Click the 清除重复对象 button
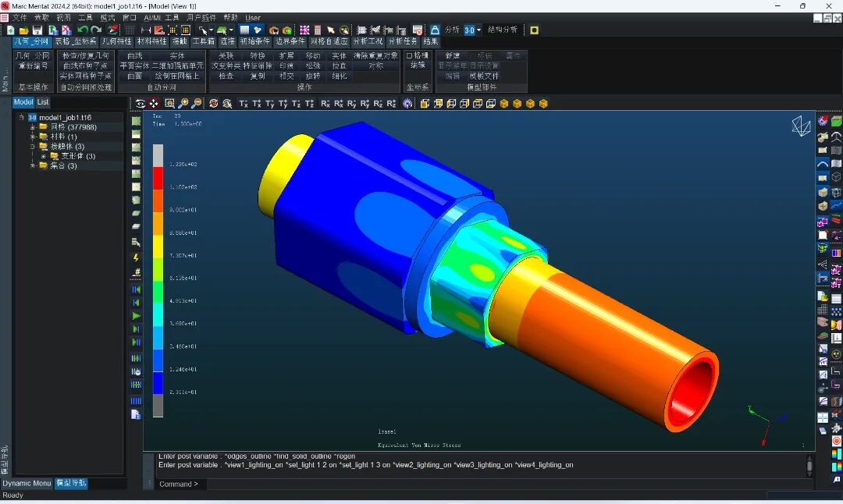 pos(375,56)
